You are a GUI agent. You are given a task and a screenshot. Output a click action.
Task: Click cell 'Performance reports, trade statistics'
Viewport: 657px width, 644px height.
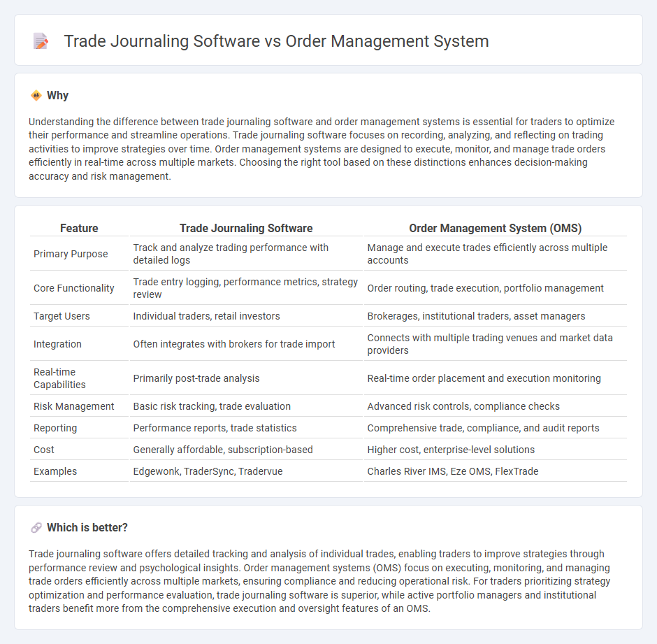[246, 428]
